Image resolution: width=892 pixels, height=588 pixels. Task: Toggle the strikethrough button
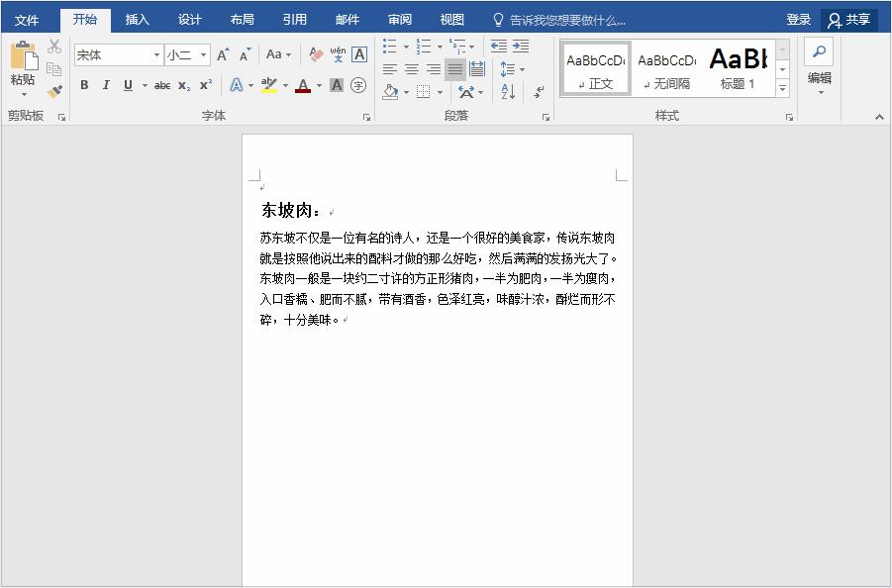click(163, 87)
